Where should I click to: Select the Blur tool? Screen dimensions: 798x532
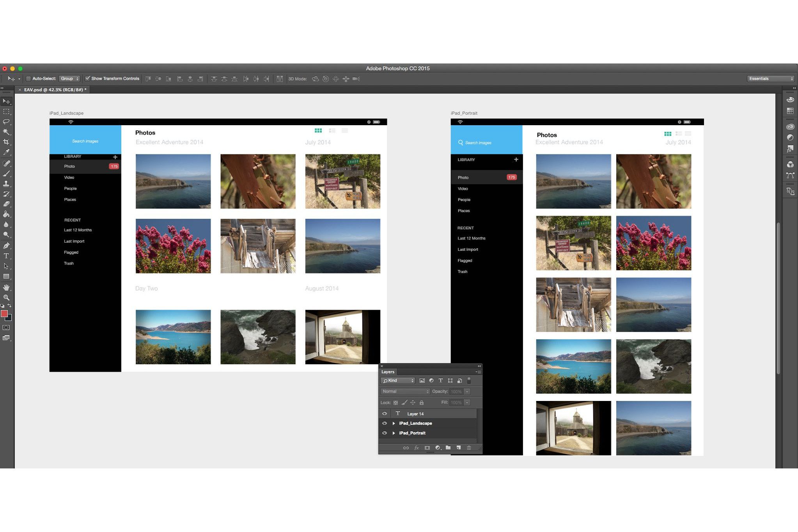click(x=6, y=224)
